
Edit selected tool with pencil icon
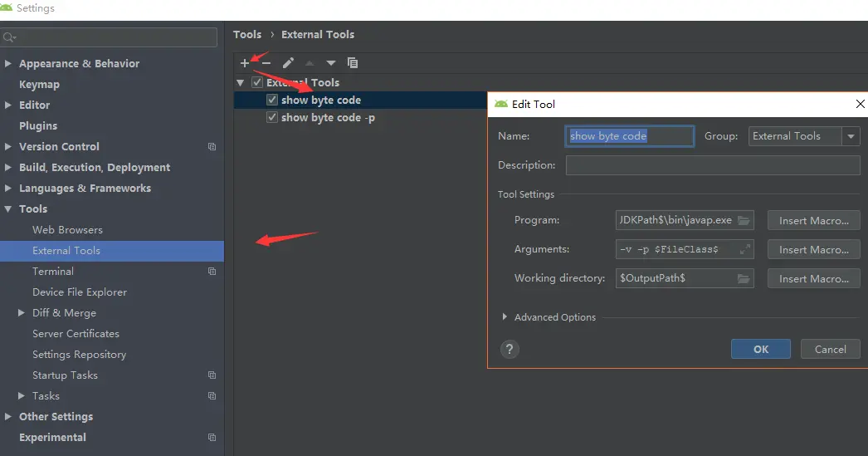(x=288, y=63)
